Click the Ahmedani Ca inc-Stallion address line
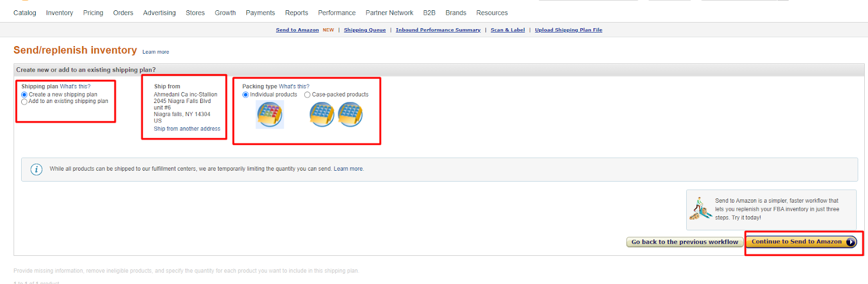This screenshot has height=284, width=868. coord(186,95)
